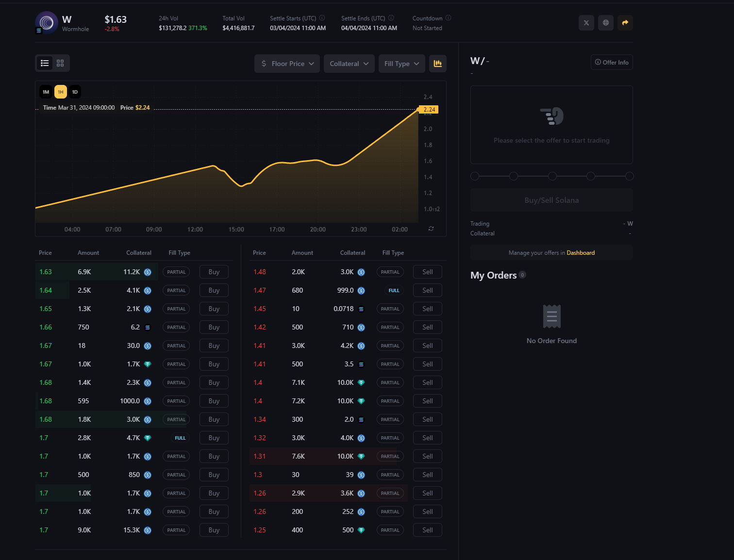
Task: Open the Floor Price dropdown
Action: pyautogui.click(x=287, y=63)
